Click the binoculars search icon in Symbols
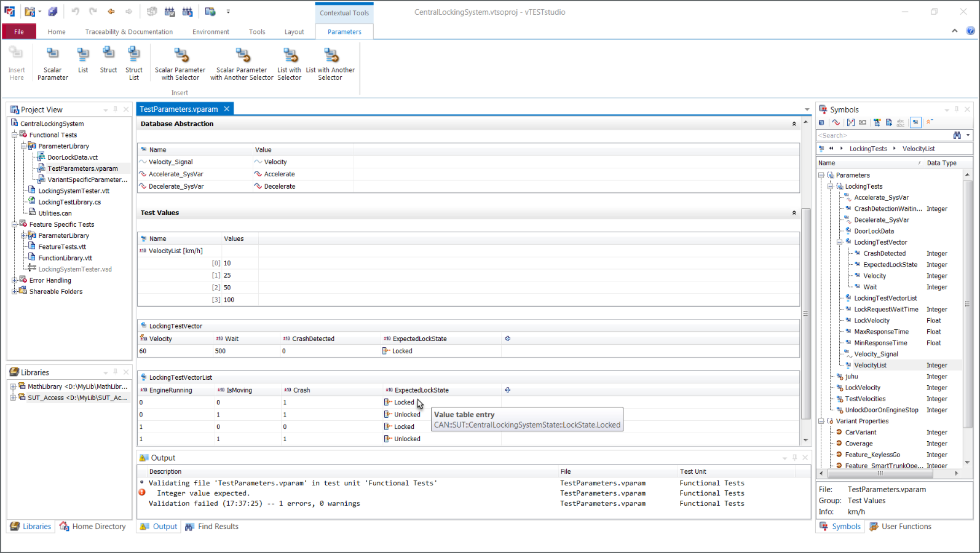This screenshot has width=980, height=553. 957,135
